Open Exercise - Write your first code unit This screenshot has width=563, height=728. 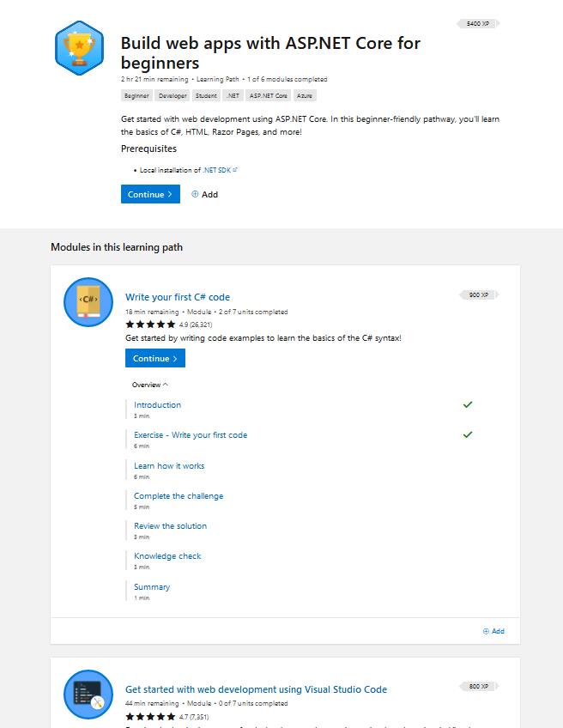coord(191,435)
